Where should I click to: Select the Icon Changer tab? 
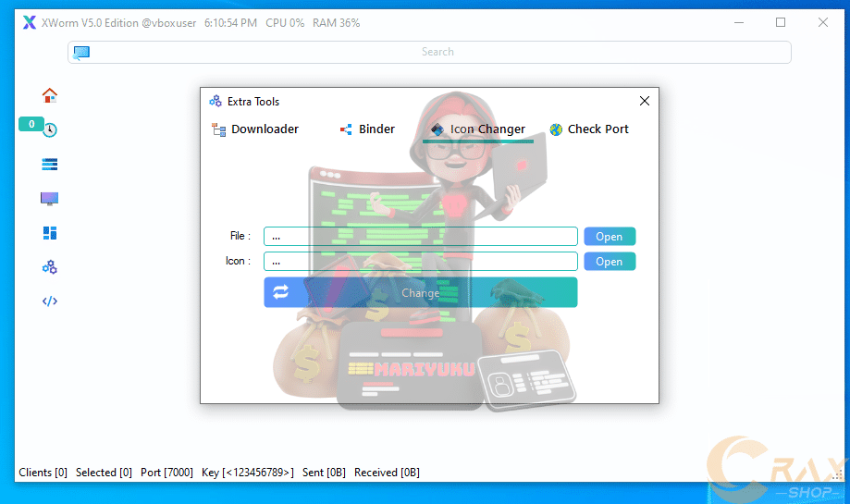pos(478,129)
